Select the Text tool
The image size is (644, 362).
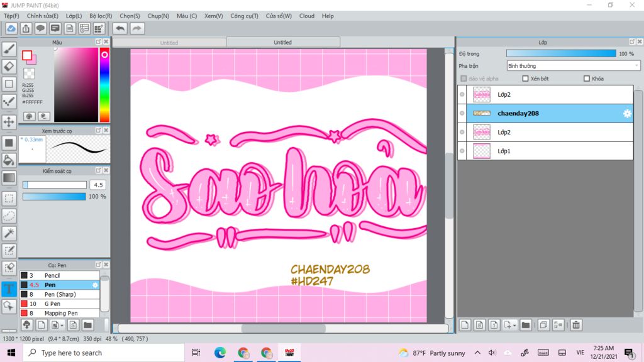coord(9,288)
